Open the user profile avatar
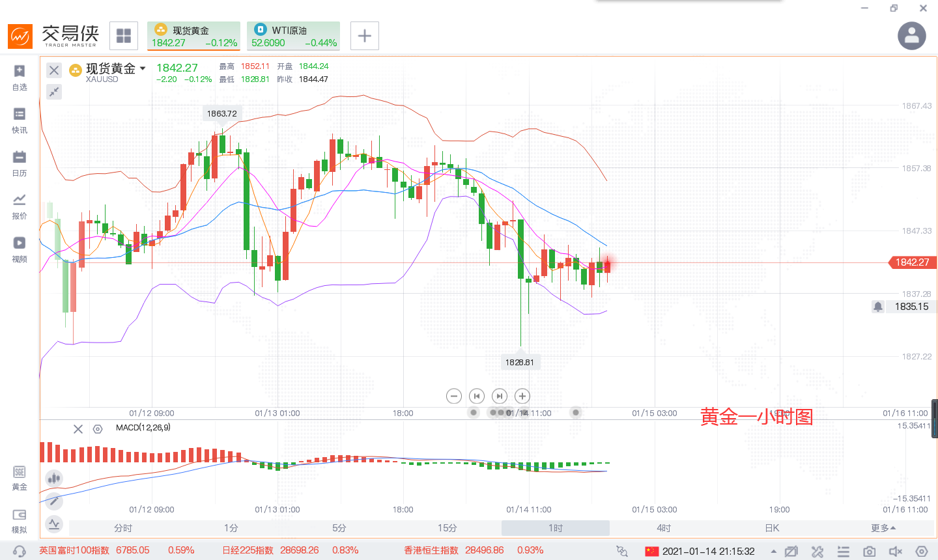The image size is (938, 560). [x=912, y=36]
